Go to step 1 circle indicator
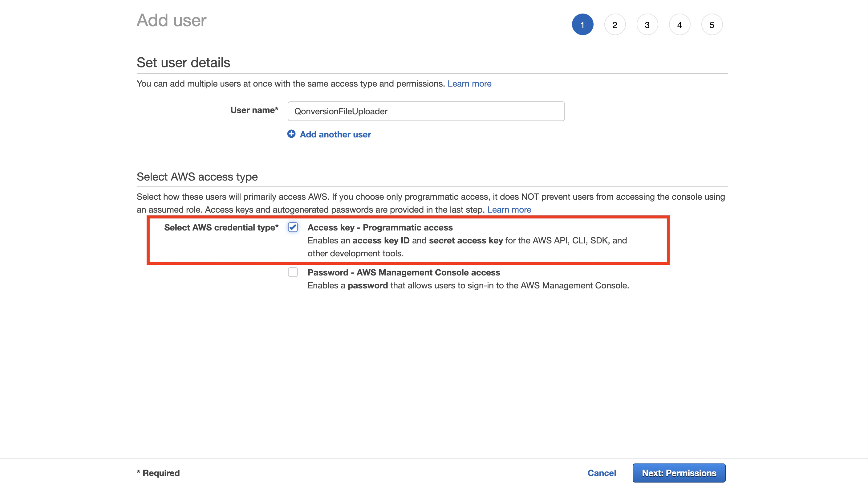 [x=582, y=25]
